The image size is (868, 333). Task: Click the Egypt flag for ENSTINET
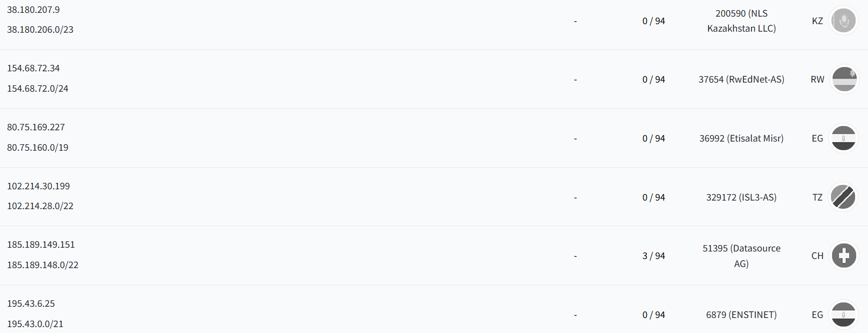[844, 315]
